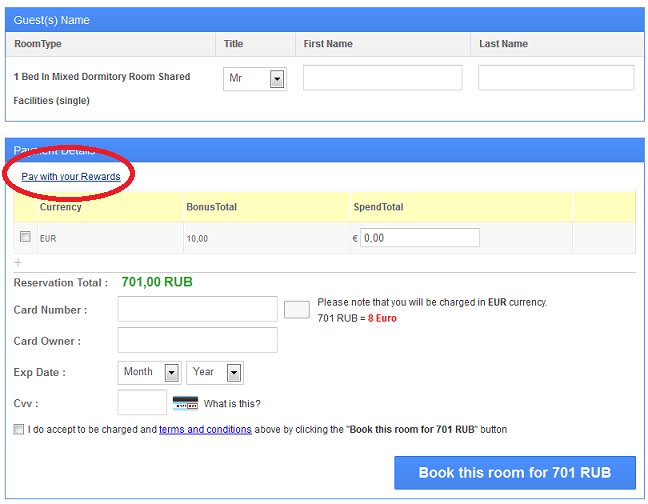
Task: Focus the First Name input field
Action: pos(382,78)
